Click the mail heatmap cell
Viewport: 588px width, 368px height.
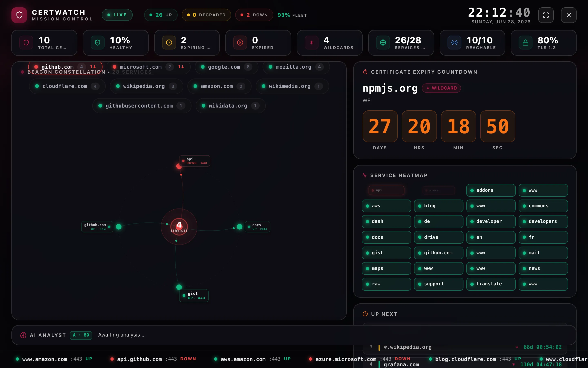543,253
